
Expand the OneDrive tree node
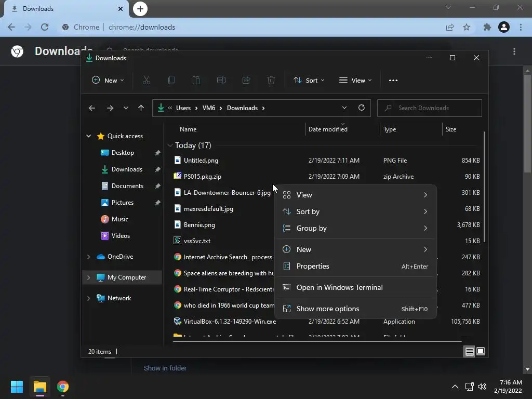point(88,257)
